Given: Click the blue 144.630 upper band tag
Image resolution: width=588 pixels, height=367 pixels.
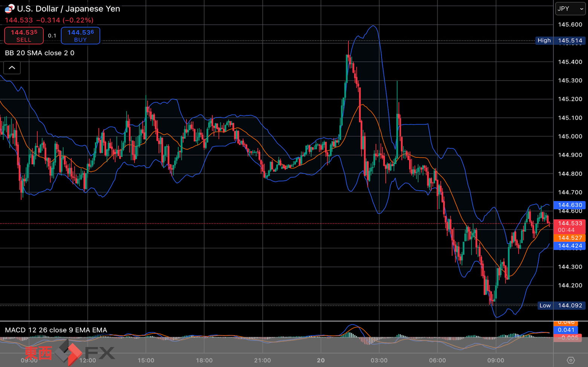Looking at the screenshot, I should (x=570, y=205).
